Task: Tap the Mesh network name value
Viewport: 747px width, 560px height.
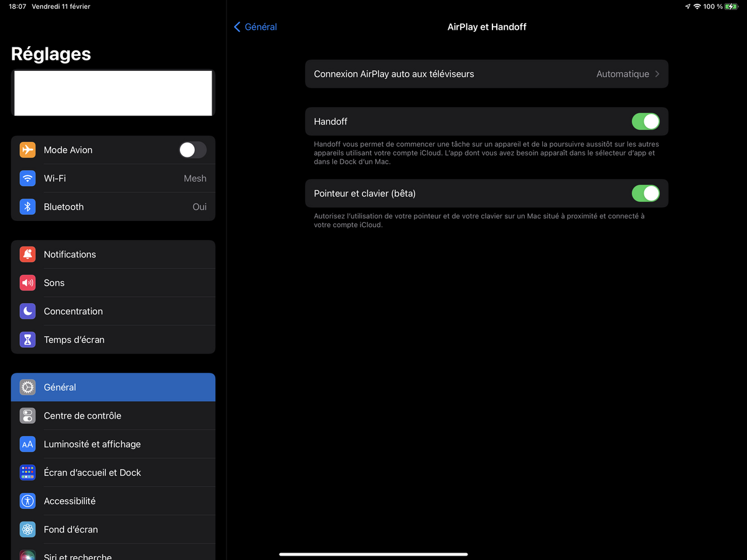Action: (x=195, y=179)
